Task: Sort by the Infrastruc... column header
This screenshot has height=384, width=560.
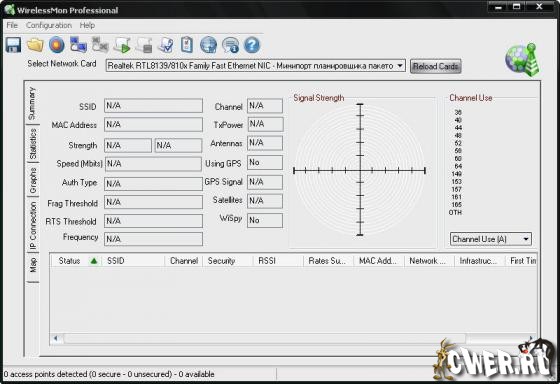Action: click(479, 261)
